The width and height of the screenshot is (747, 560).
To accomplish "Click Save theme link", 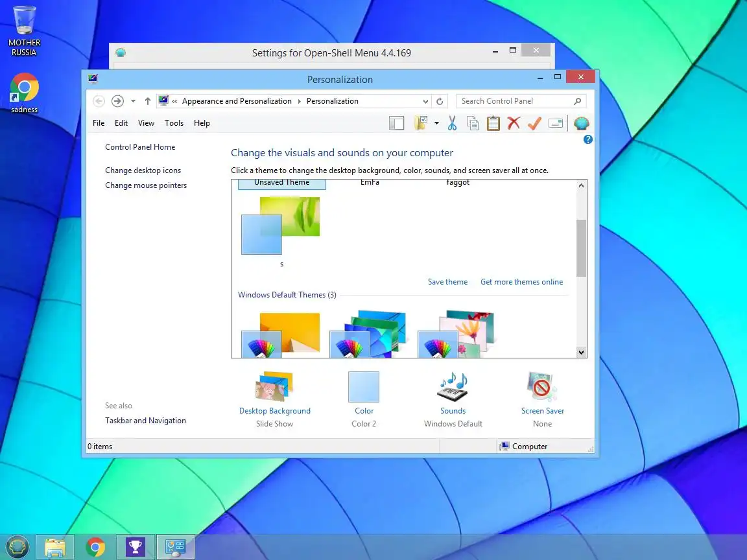I will 448,282.
